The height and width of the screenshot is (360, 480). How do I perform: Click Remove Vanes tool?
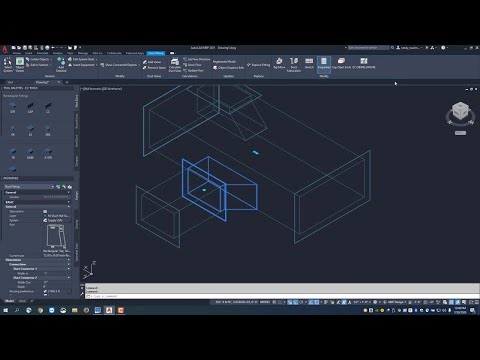(x=154, y=68)
